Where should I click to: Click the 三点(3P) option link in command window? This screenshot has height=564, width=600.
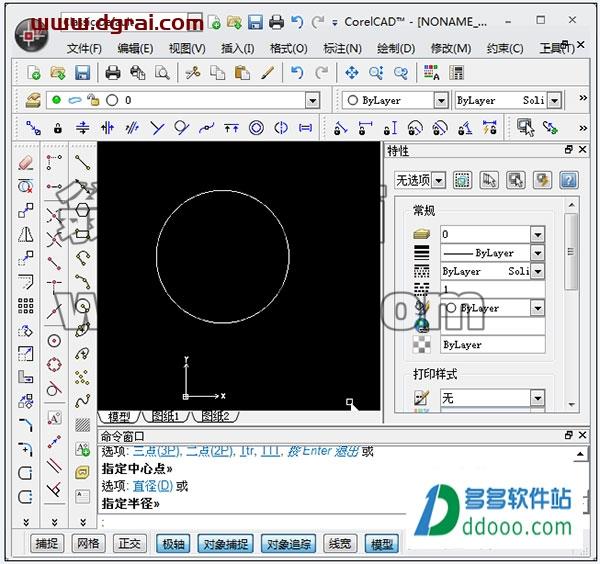(157, 451)
